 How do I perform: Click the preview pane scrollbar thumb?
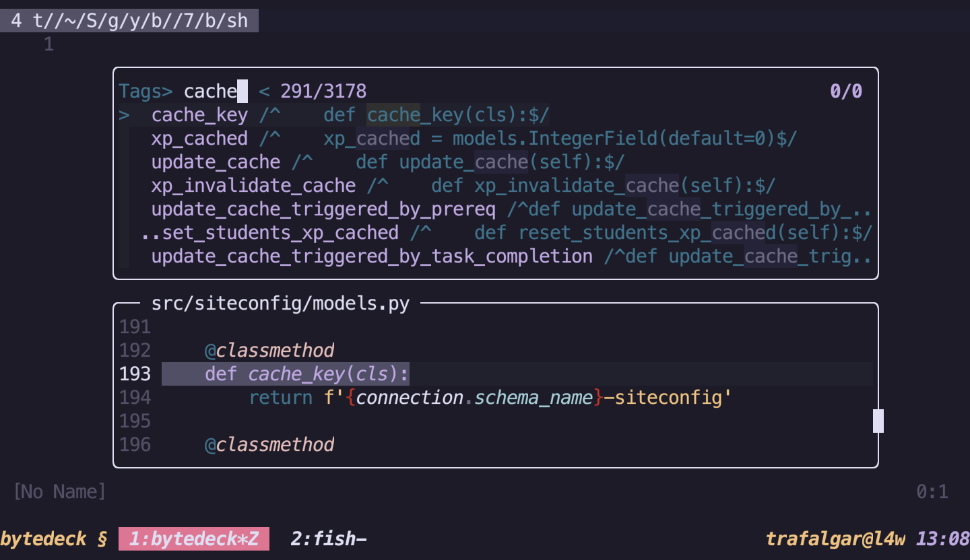877,421
